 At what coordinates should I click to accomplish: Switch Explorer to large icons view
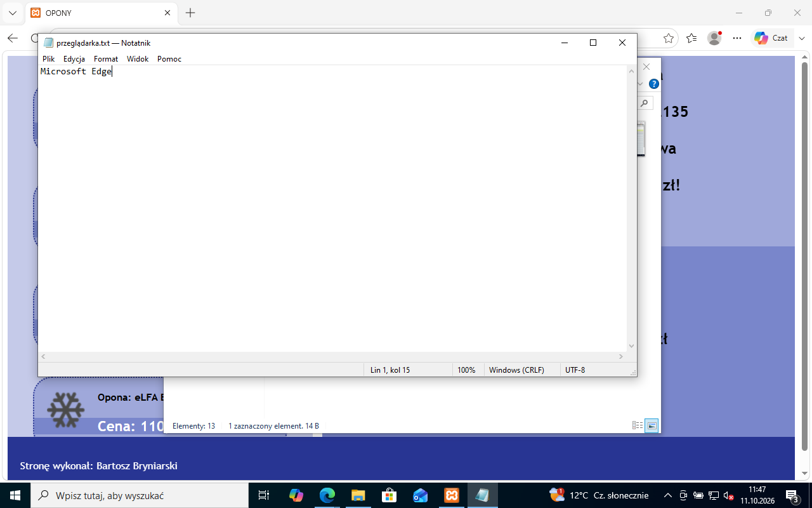(652, 425)
